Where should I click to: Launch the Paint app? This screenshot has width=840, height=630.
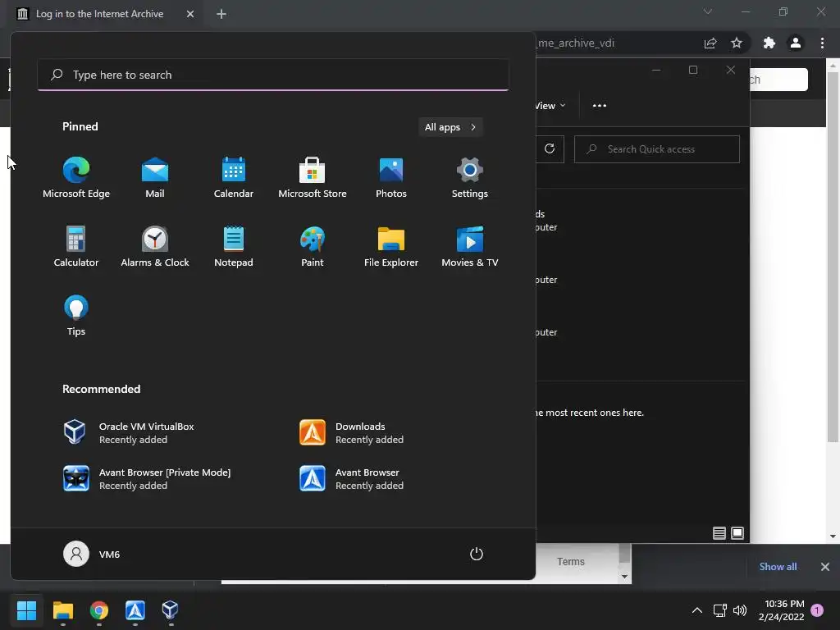pos(313,246)
